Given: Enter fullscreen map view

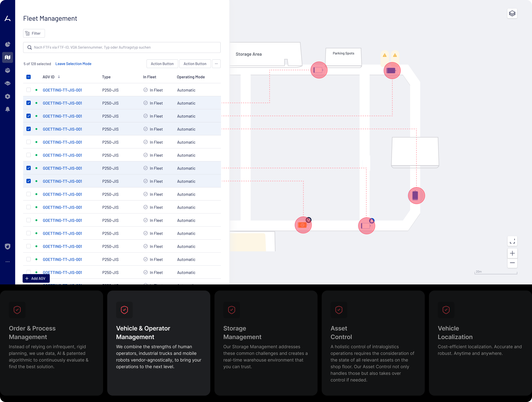Looking at the screenshot, I should (x=512, y=241).
